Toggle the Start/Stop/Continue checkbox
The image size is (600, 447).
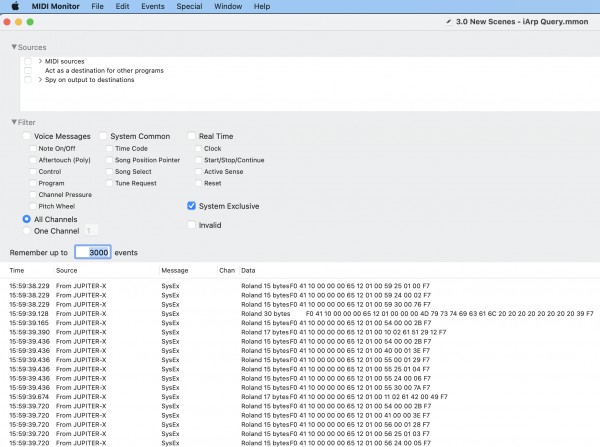198,160
